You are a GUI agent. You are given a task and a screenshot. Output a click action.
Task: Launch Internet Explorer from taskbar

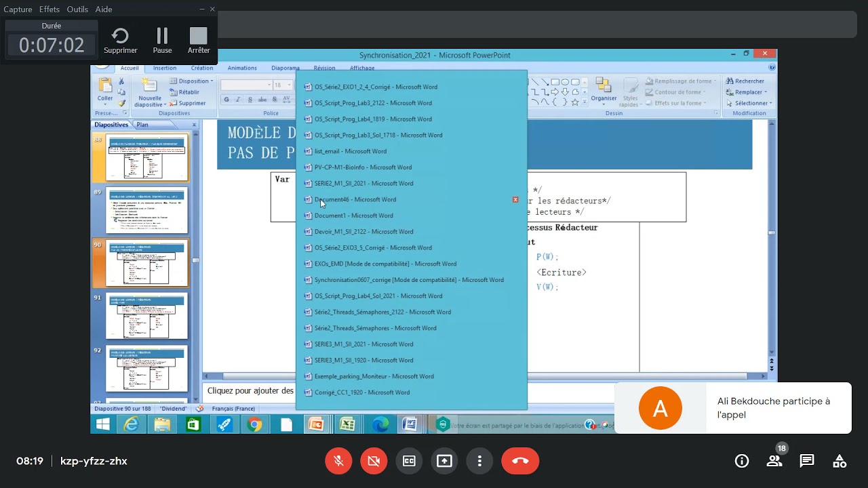click(x=131, y=424)
